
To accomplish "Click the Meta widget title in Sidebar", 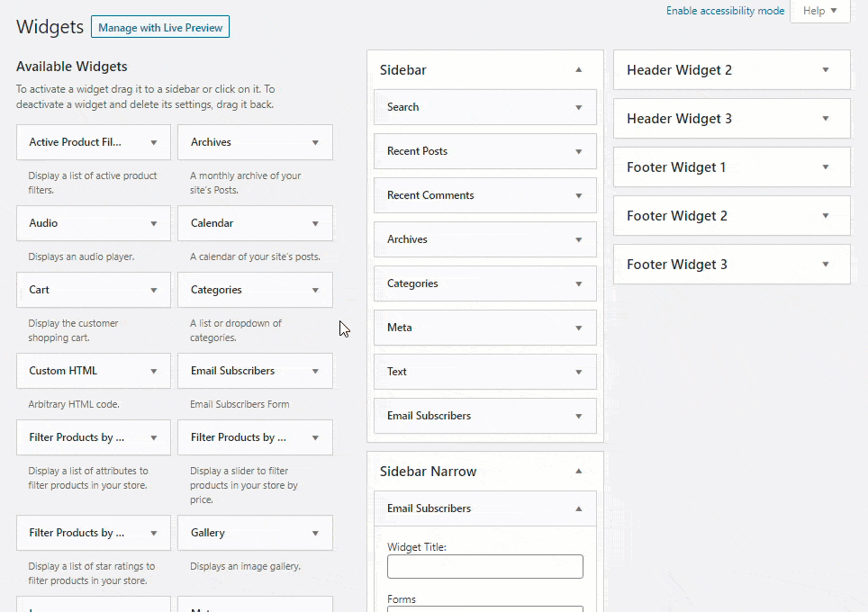I will (x=399, y=328).
